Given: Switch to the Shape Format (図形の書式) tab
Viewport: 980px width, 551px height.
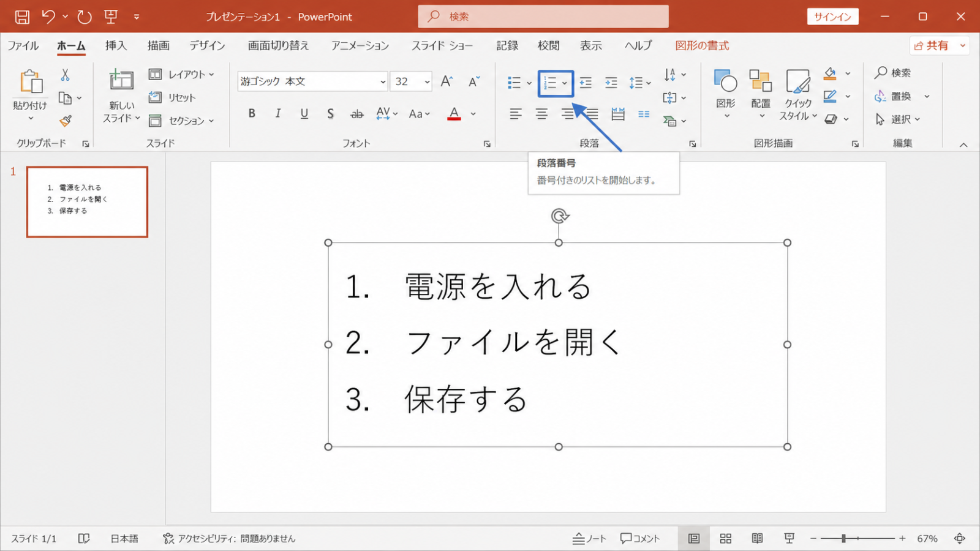Looking at the screenshot, I should point(702,46).
